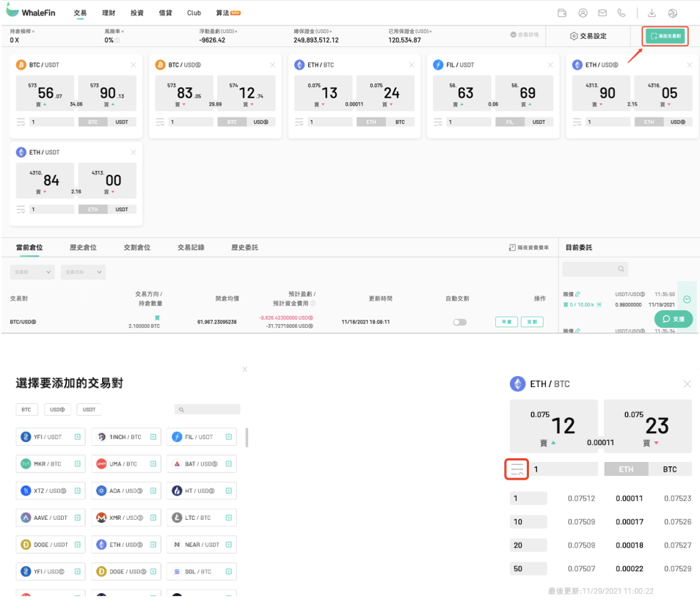Close the FIL/USDT card

pos(550,65)
